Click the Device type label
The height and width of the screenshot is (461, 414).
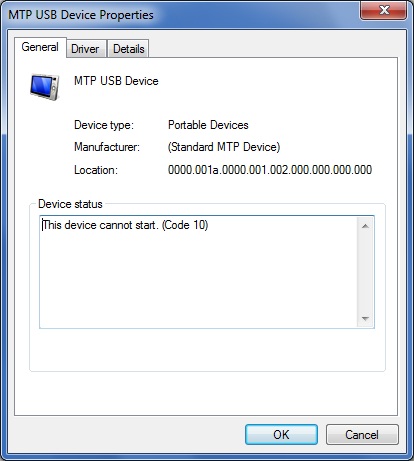pyautogui.click(x=104, y=125)
